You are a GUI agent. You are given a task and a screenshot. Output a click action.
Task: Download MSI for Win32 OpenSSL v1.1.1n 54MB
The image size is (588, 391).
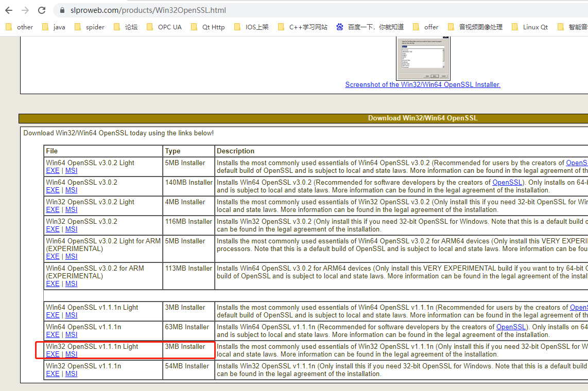point(71,374)
